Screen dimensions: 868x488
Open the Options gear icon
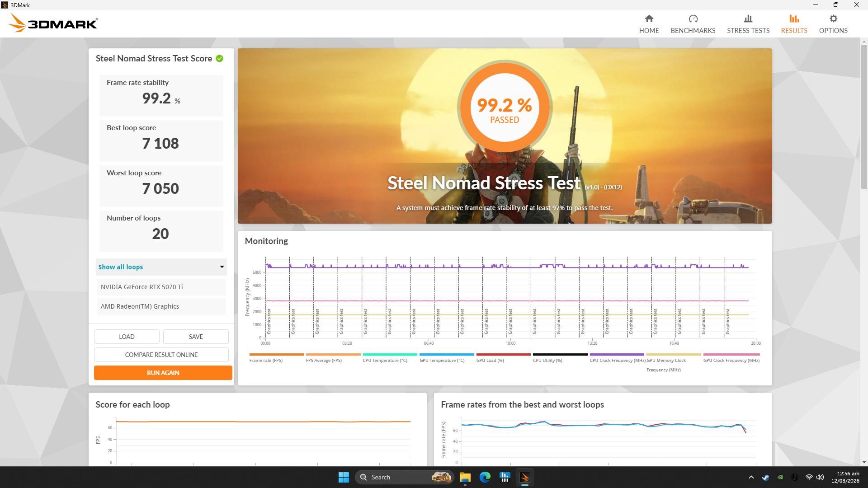[x=833, y=19]
